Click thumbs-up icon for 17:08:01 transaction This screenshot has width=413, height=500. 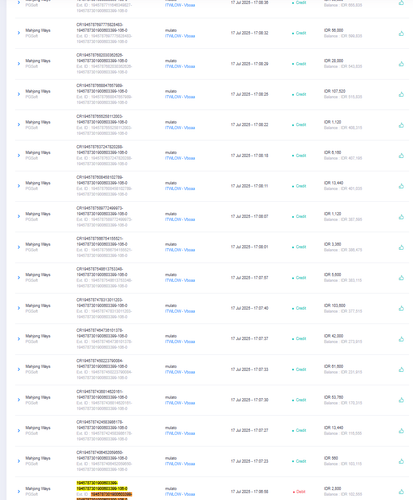(x=401, y=247)
